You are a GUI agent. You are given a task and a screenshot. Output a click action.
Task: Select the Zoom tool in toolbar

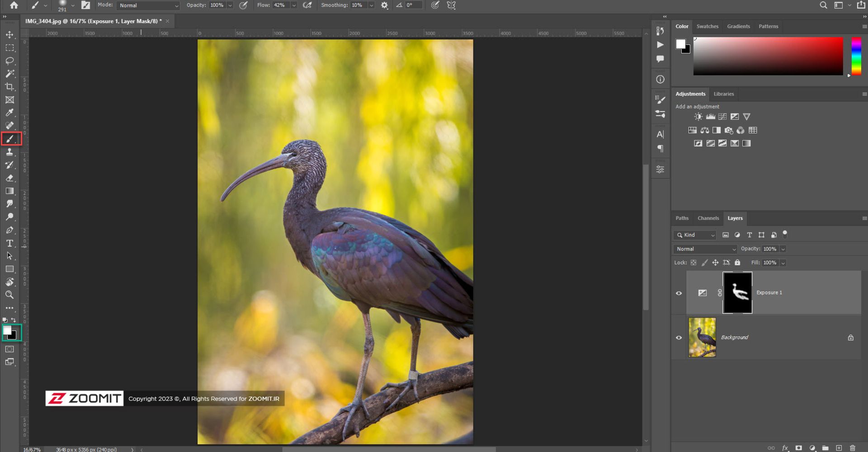(9, 295)
